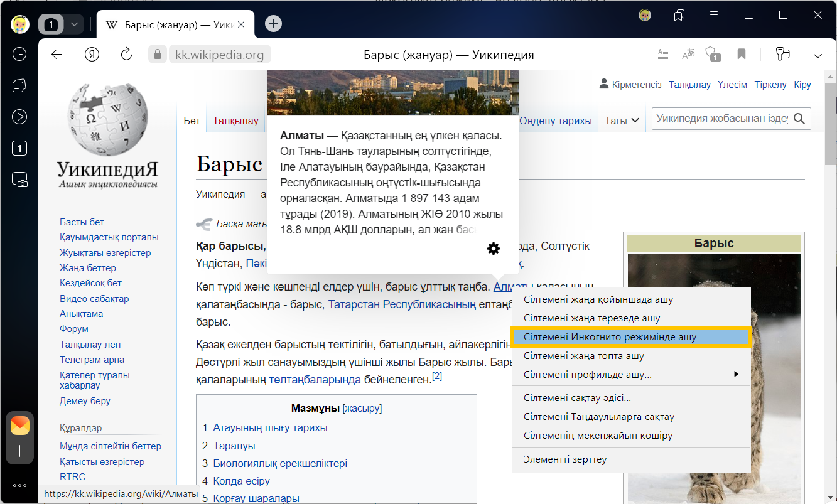Bookmark this page icon
Viewport: 837px width, 504px height.
point(742,55)
